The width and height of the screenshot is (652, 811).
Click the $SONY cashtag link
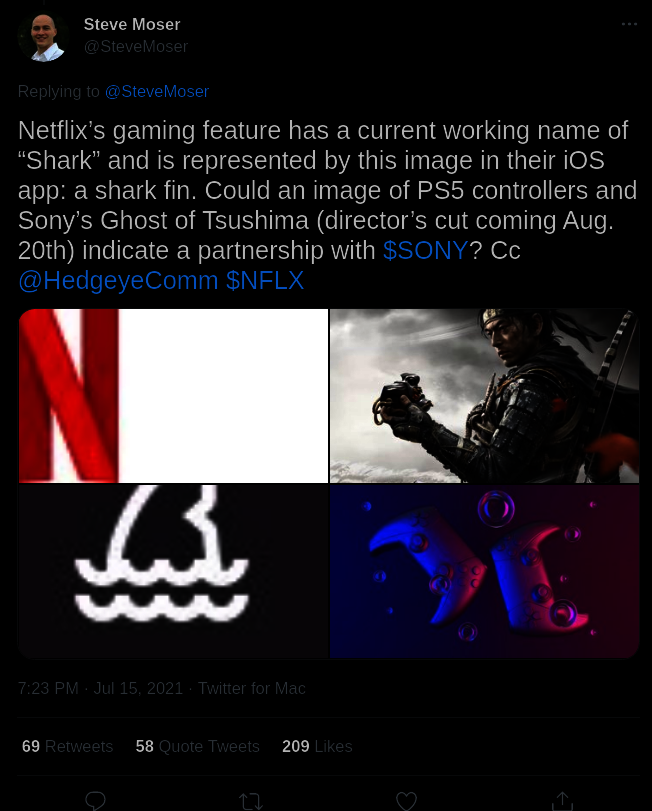tap(425, 250)
